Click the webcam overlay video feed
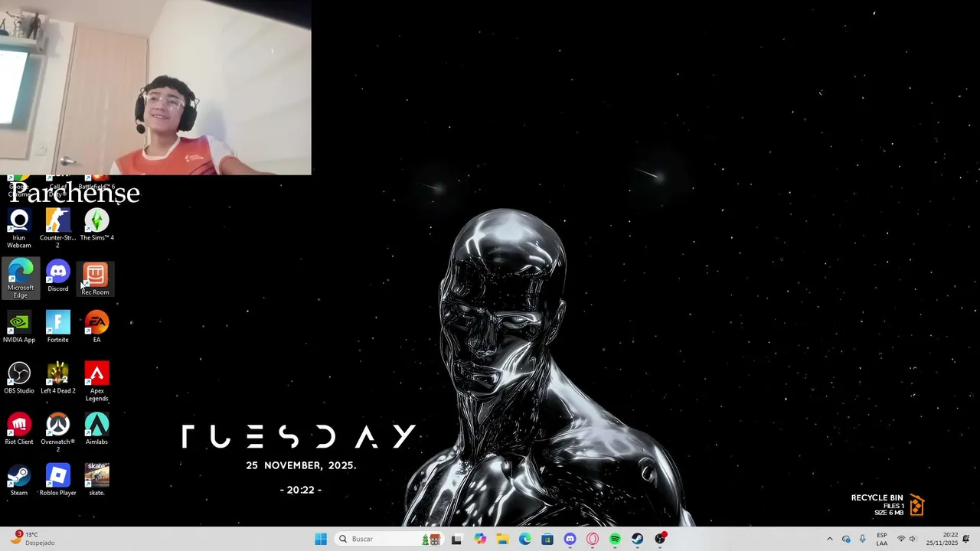Viewport: 980px width, 551px height. (x=155, y=87)
